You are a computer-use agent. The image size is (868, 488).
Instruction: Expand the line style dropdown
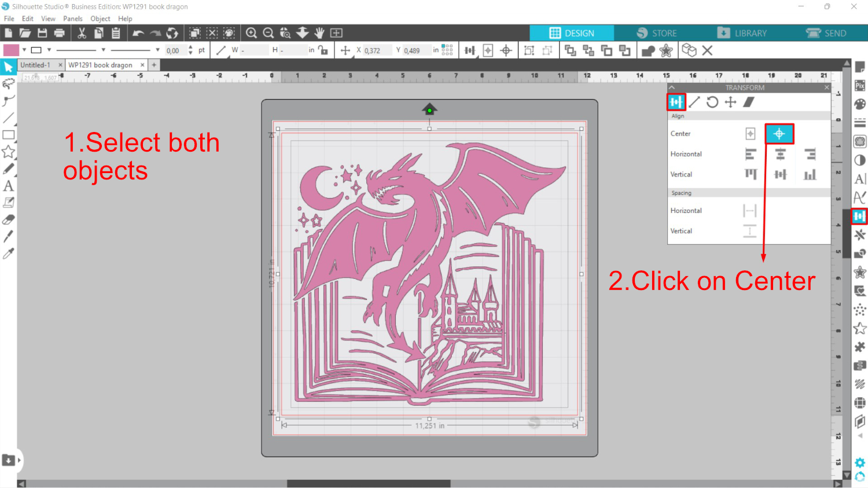pyautogui.click(x=104, y=50)
